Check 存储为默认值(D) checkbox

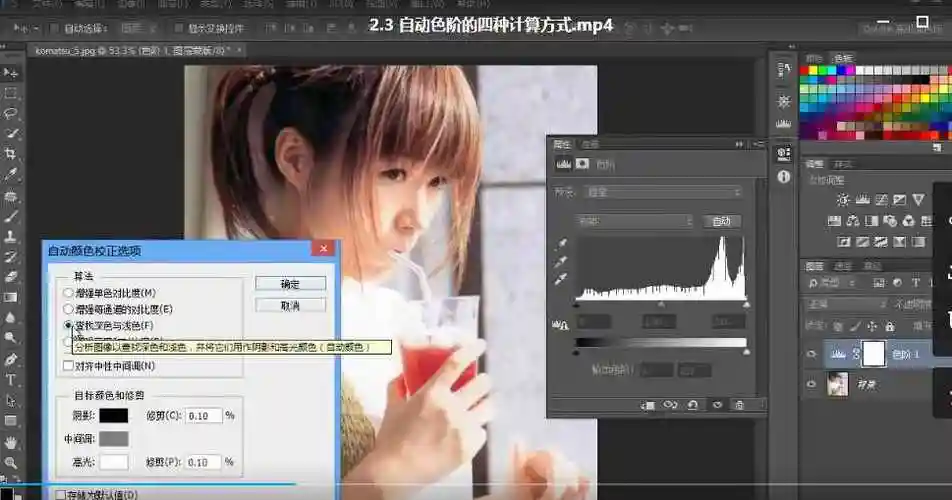click(x=61, y=495)
